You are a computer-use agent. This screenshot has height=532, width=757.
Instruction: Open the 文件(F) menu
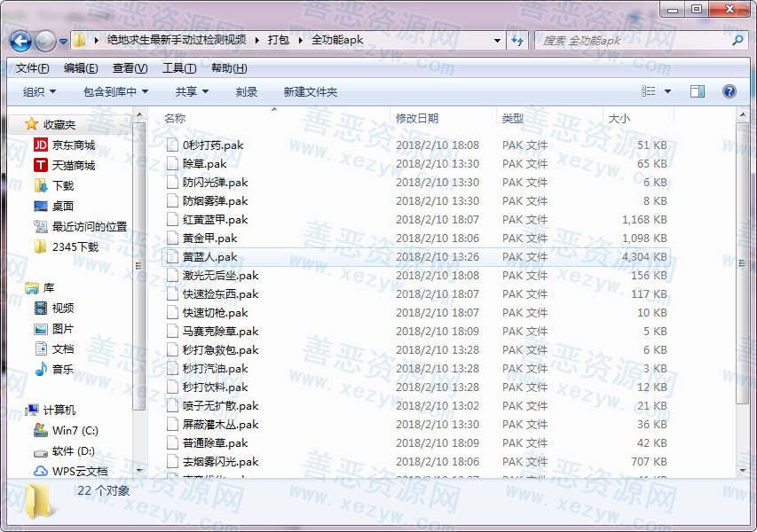click(x=32, y=68)
